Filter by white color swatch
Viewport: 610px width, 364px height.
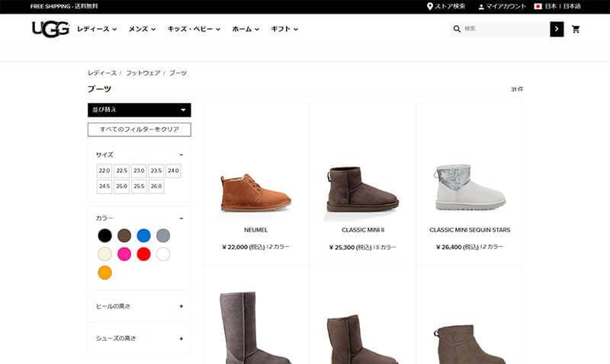(163, 254)
